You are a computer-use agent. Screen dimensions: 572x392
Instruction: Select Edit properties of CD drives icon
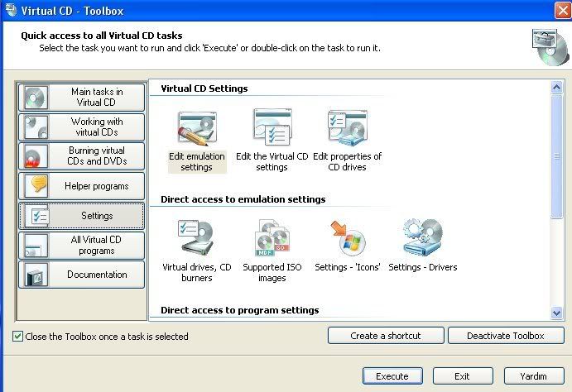coord(348,127)
